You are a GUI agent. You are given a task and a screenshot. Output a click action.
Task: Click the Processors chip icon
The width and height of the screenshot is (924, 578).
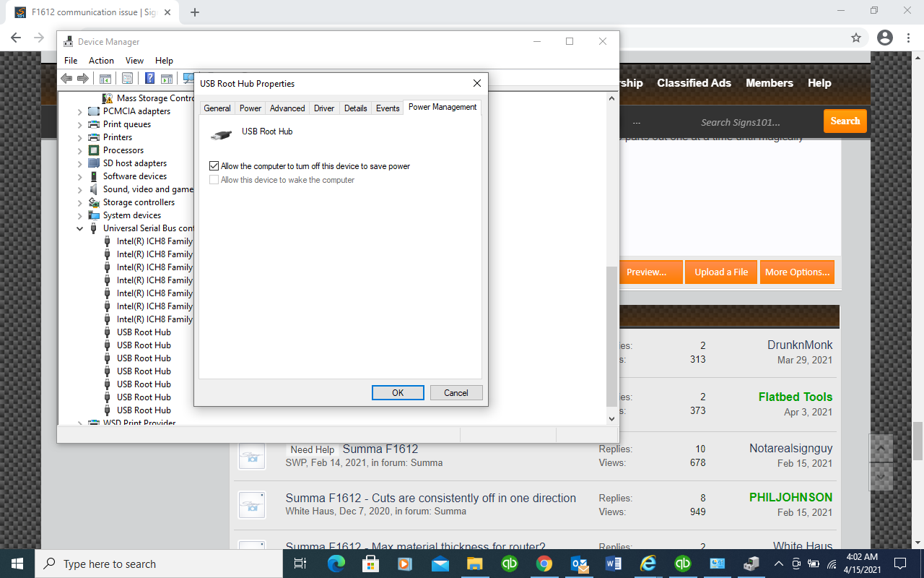(x=94, y=150)
